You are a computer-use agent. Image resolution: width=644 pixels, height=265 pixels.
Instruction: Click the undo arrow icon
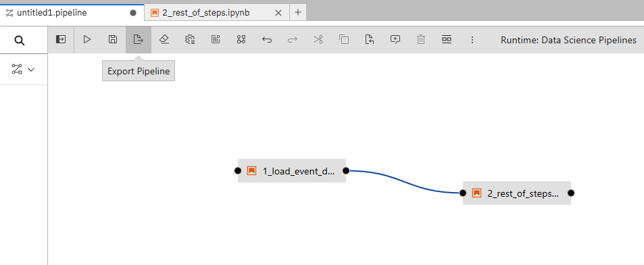267,39
